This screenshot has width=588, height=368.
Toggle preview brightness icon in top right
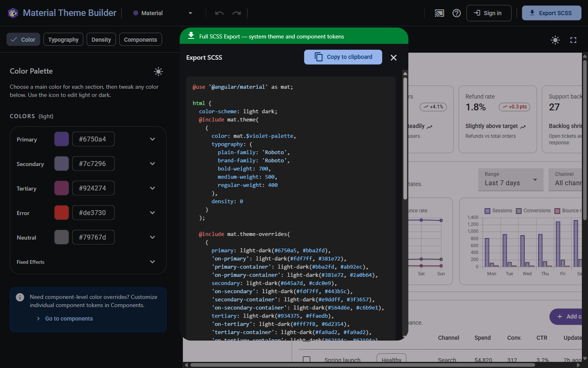[555, 40]
